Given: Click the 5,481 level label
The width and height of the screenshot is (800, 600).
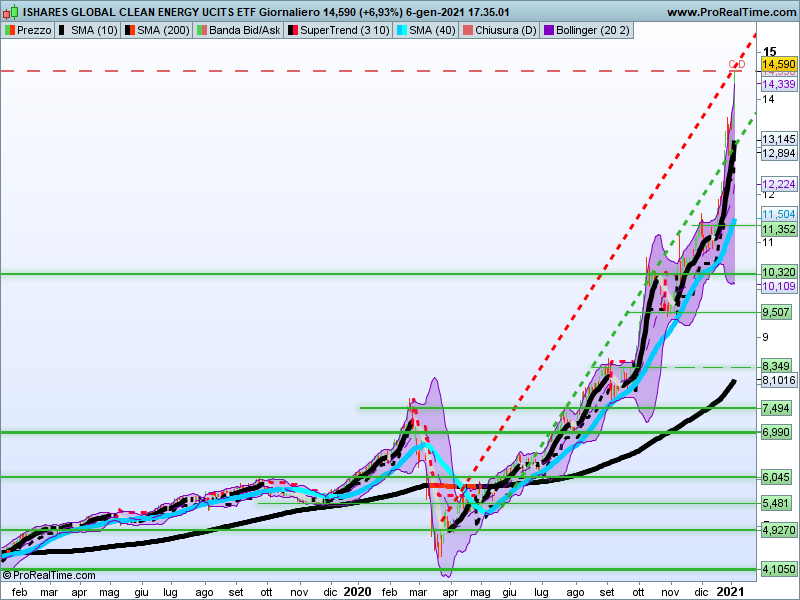Looking at the screenshot, I should pyautogui.click(x=776, y=504).
